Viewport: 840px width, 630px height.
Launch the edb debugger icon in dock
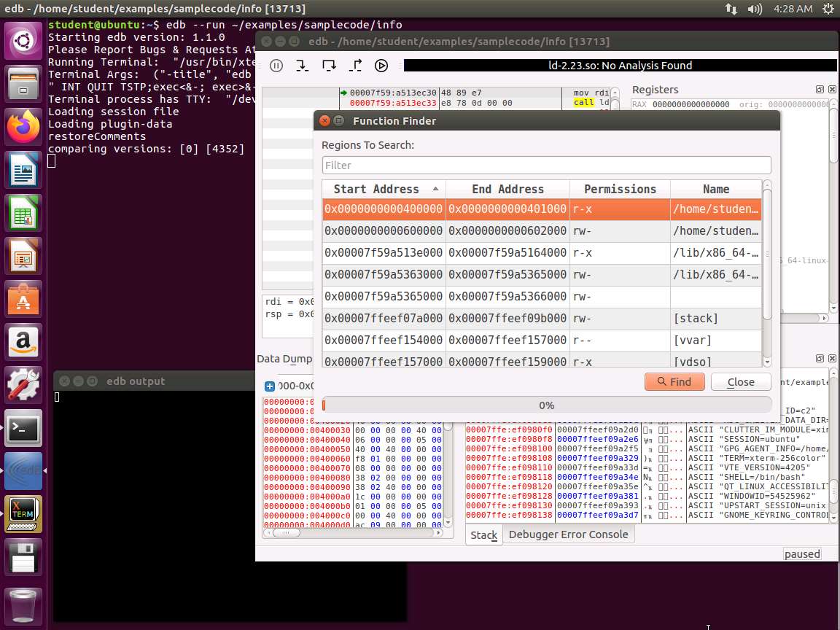tap(23, 471)
